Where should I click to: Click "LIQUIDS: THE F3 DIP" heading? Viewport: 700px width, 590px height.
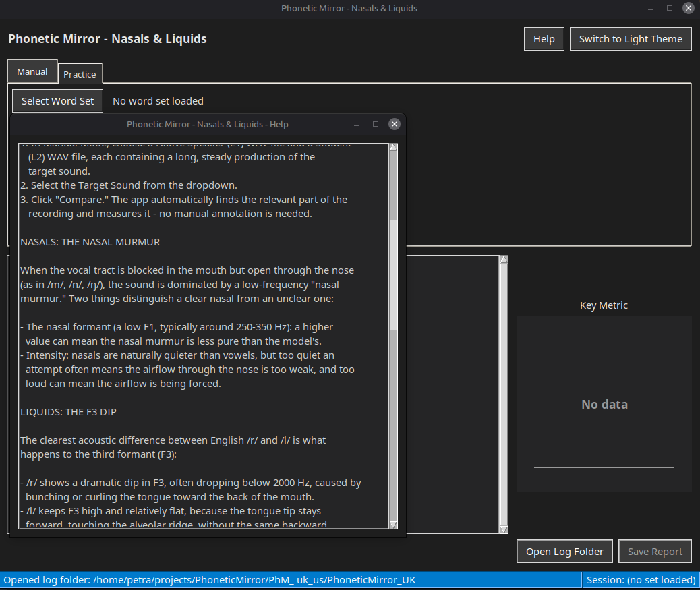[68, 412]
